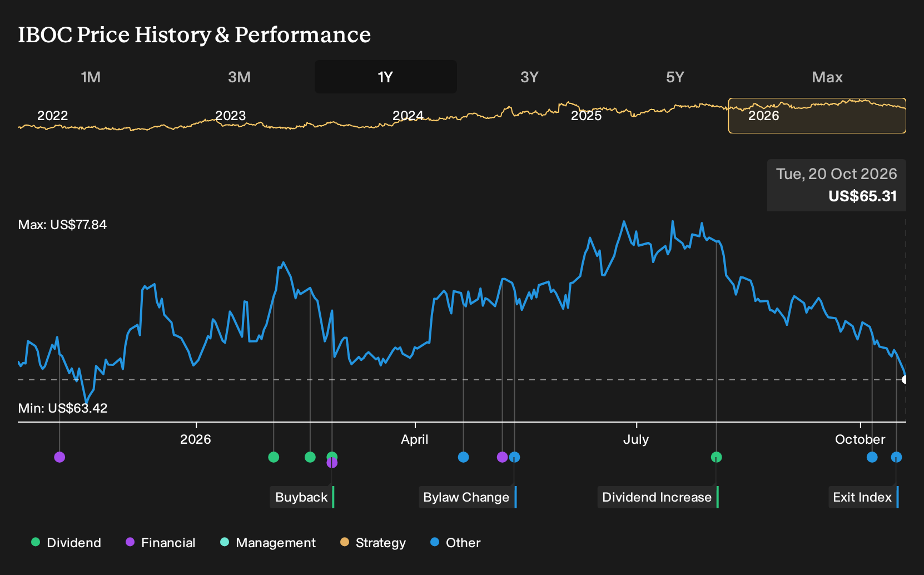Click the 2024 label in overview chart

click(x=408, y=116)
